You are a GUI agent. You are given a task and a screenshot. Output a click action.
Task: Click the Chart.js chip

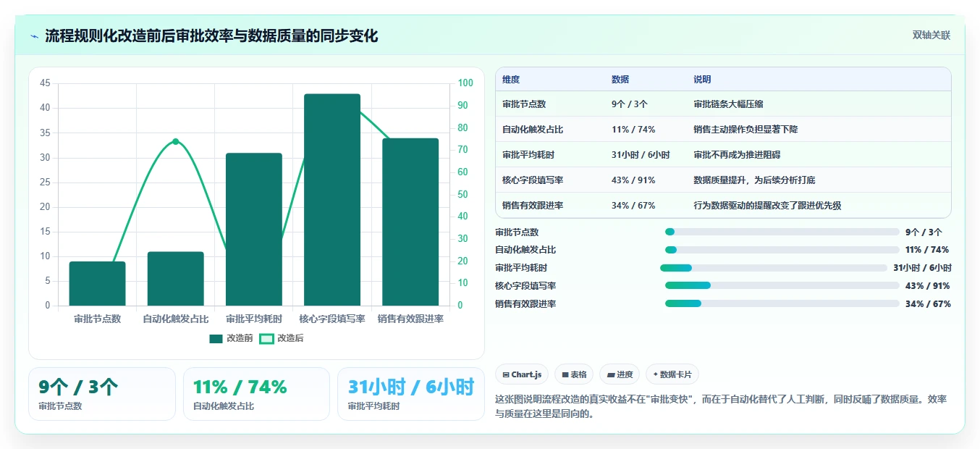(522, 374)
